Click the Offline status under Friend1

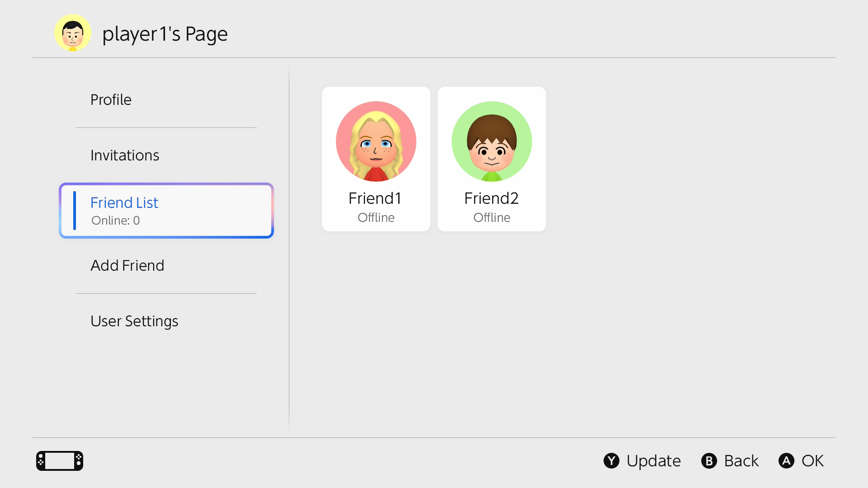pos(376,218)
